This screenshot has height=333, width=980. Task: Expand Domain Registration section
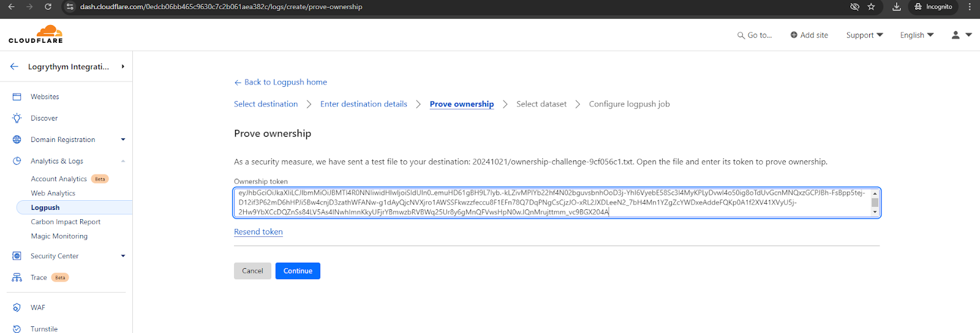(x=123, y=140)
